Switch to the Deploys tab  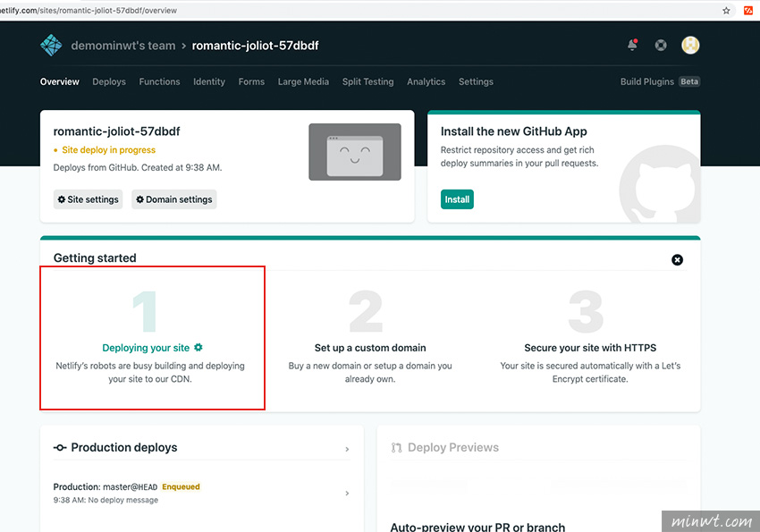pyautogui.click(x=109, y=82)
